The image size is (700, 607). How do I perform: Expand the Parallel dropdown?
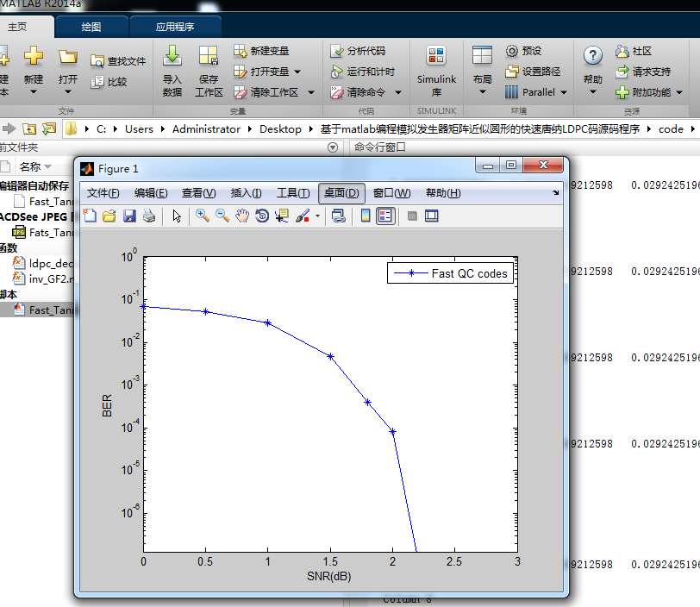(x=564, y=92)
